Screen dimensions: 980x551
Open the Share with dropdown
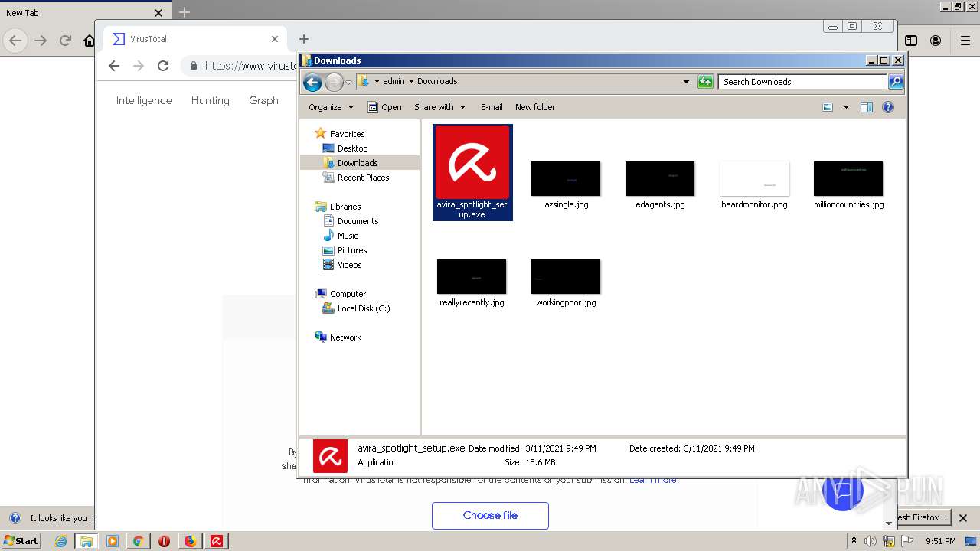tap(440, 107)
